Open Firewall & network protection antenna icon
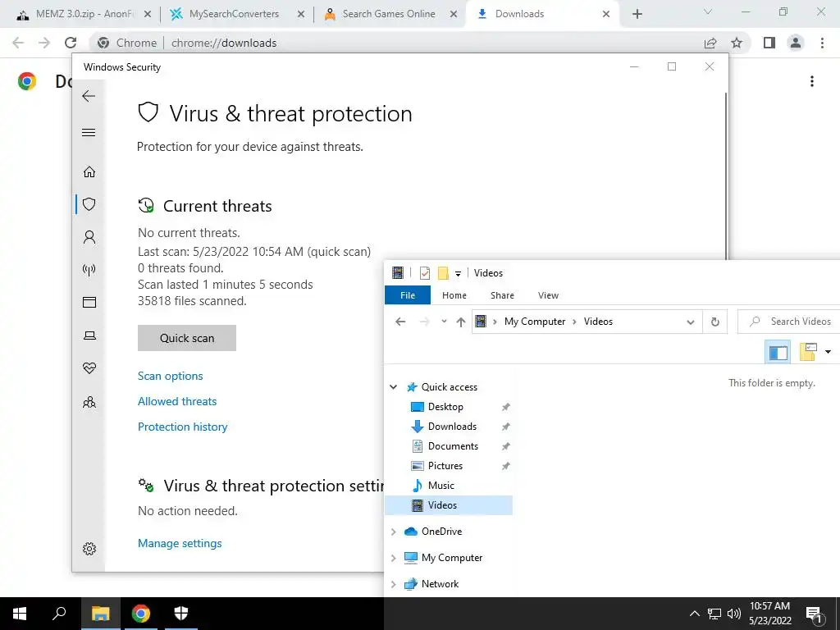The width and height of the screenshot is (840, 630). click(89, 269)
